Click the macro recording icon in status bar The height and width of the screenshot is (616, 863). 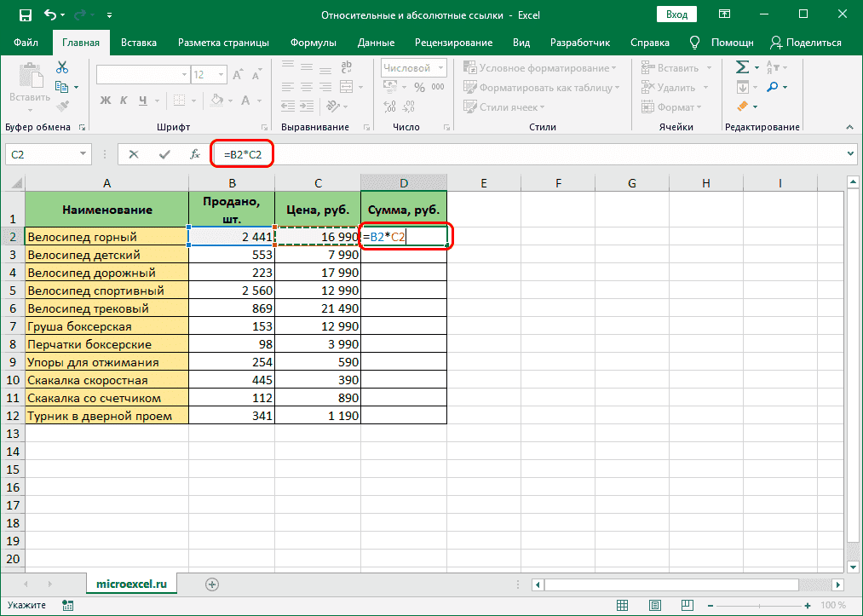pos(67,605)
